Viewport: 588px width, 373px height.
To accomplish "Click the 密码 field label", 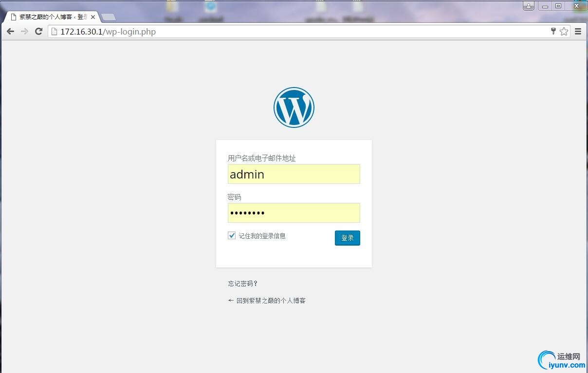I will point(234,197).
